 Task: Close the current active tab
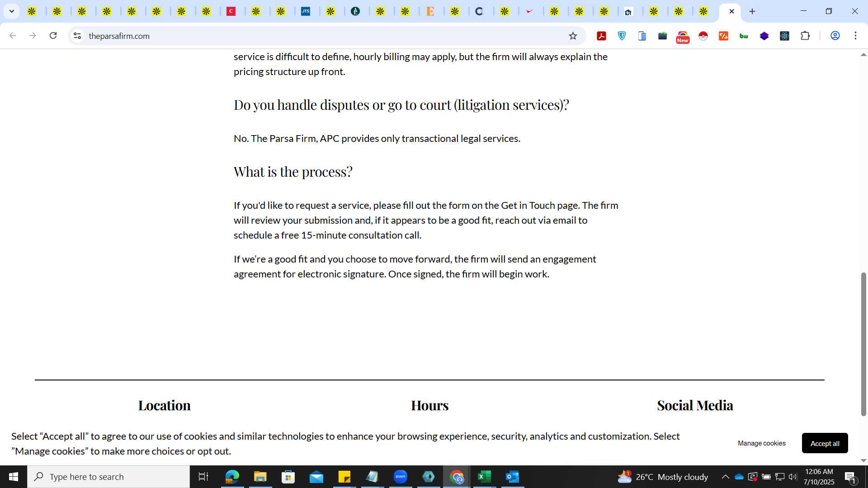731,11
